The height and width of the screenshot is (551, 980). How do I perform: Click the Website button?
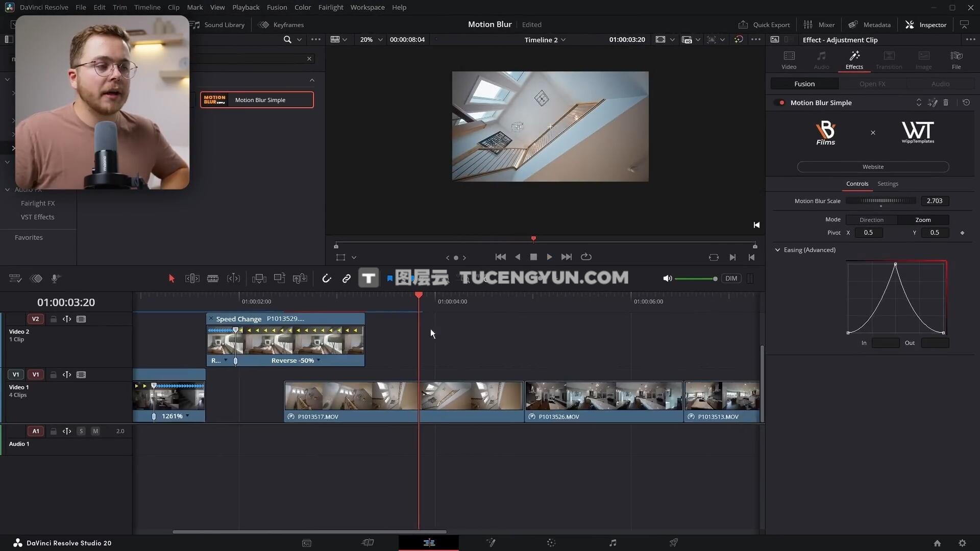tap(873, 167)
